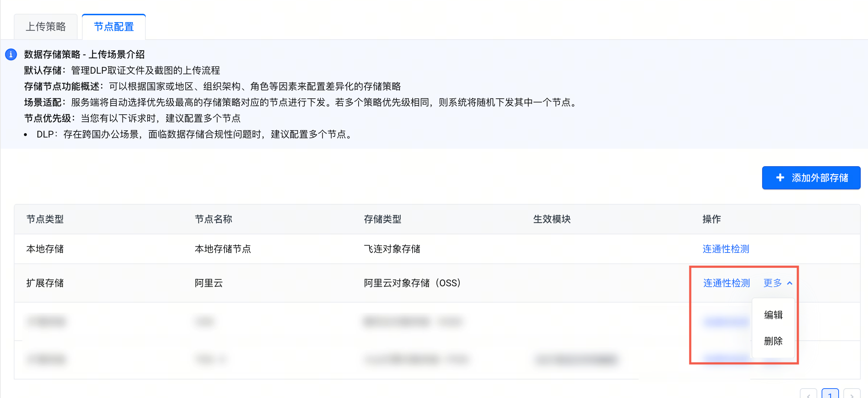Screen dimensions: 868x398
Task: Click the blue info icon in banner
Action: click(11, 54)
